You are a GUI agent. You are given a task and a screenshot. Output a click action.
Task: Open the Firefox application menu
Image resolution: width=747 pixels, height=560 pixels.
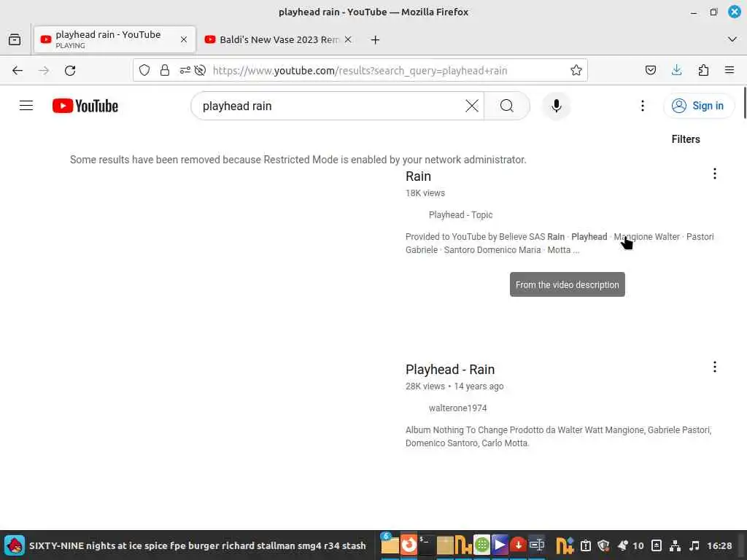tap(729, 71)
